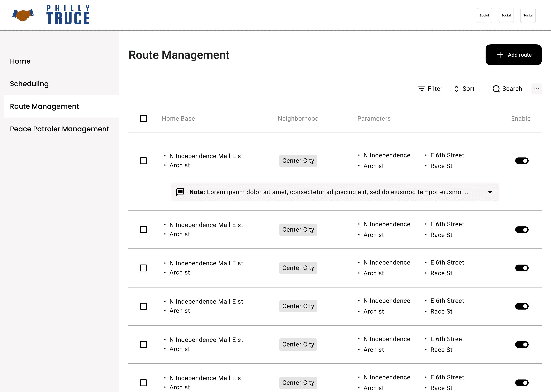Click Center City tag in second row
The image size is (551, 392).
298,229
